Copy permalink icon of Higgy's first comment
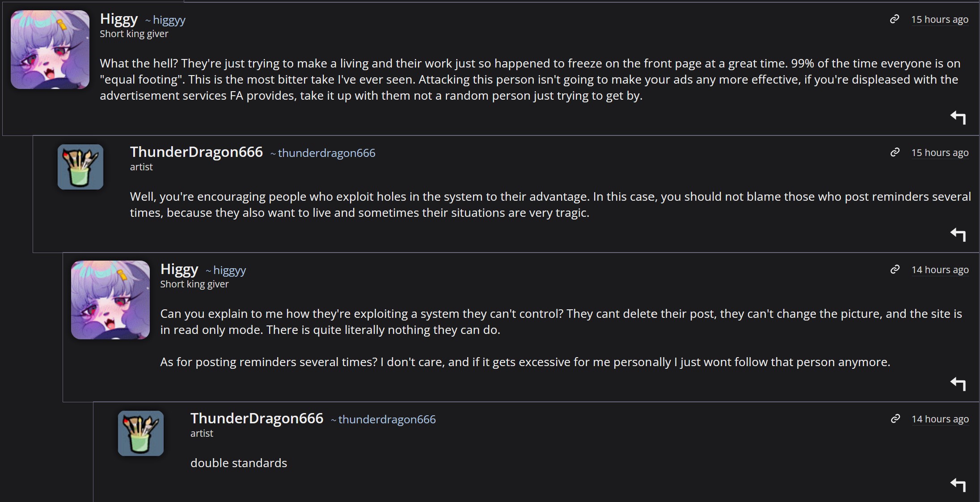 894,19
